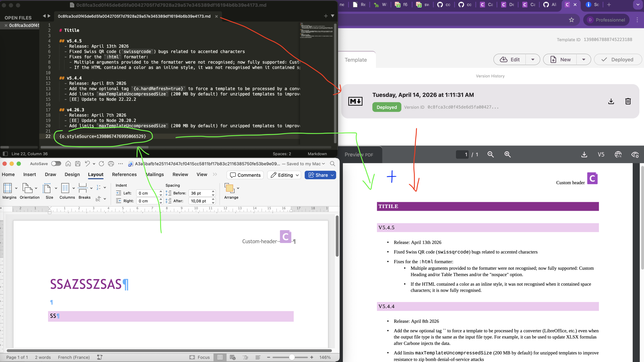Open the Home ribbon tab

(8, 174)
